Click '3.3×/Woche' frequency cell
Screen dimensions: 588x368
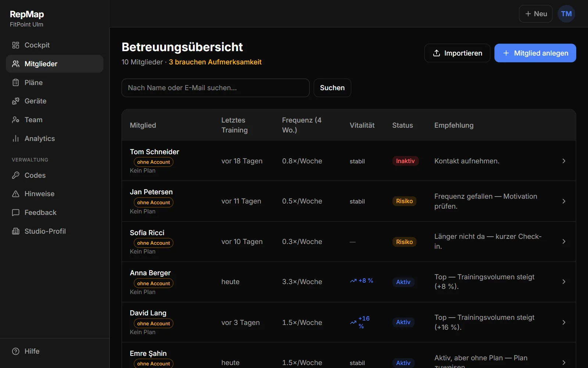pyautogui.click(x=302, y=282)
